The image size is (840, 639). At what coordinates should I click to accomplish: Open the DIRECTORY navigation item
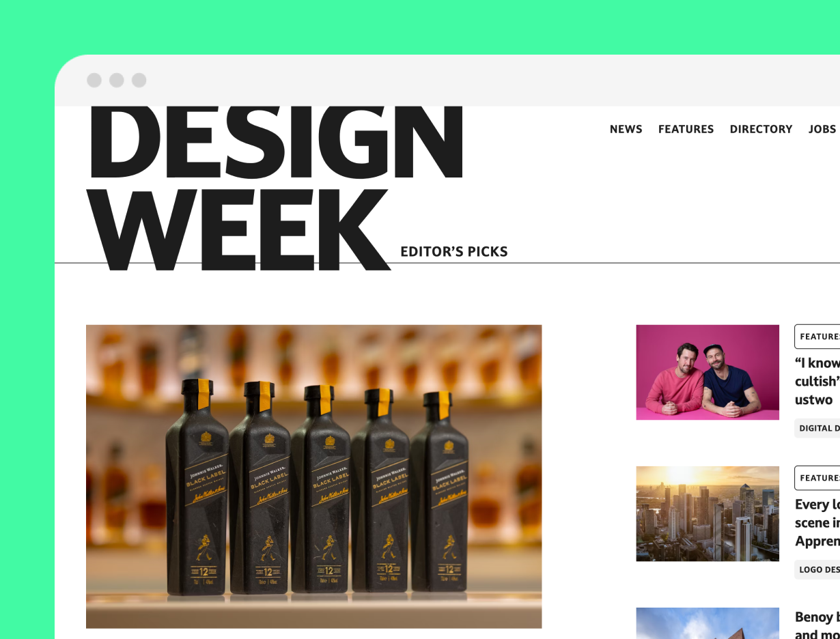pyautogui.click(x=761, y=129)
